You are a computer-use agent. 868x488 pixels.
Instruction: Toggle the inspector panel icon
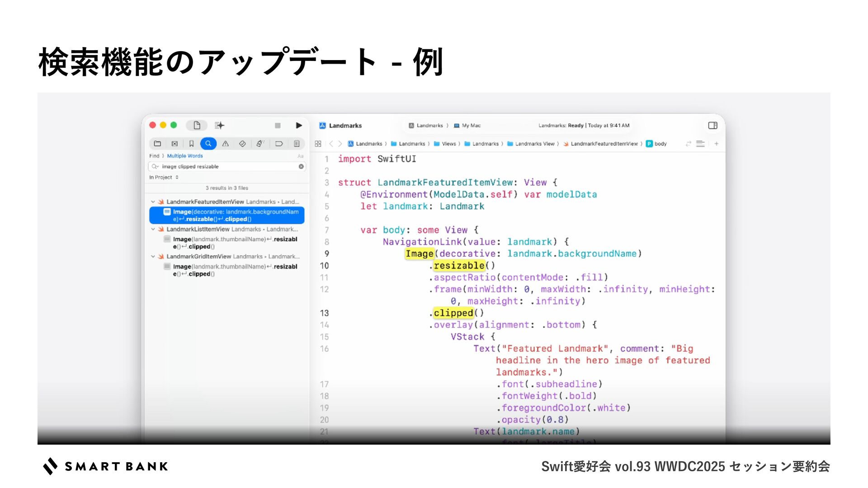pos(713,126)
